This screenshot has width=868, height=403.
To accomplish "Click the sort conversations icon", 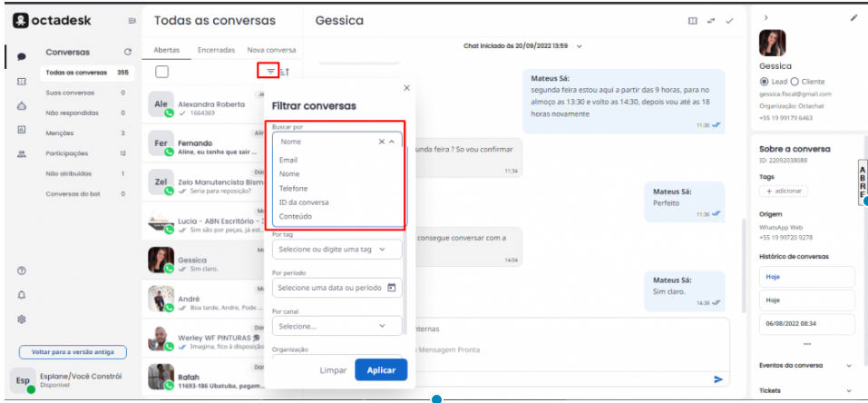I will click(x=285, y=72).
